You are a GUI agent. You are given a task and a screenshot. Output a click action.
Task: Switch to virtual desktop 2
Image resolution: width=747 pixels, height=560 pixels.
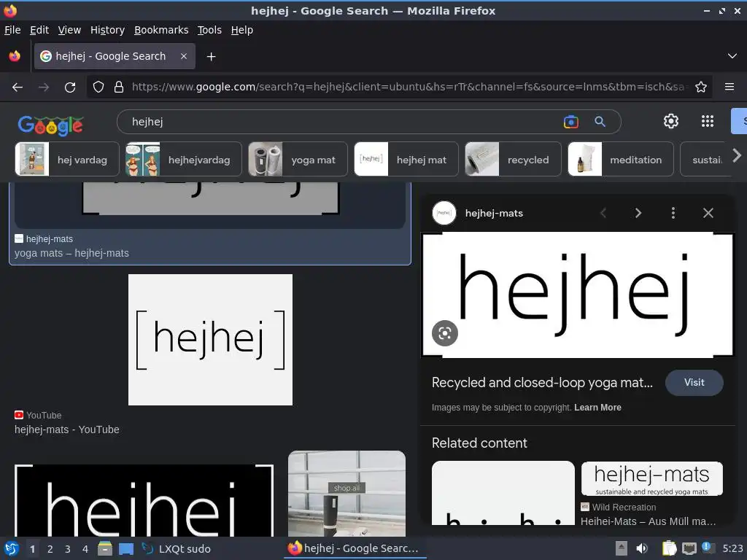tap(50, 549)
